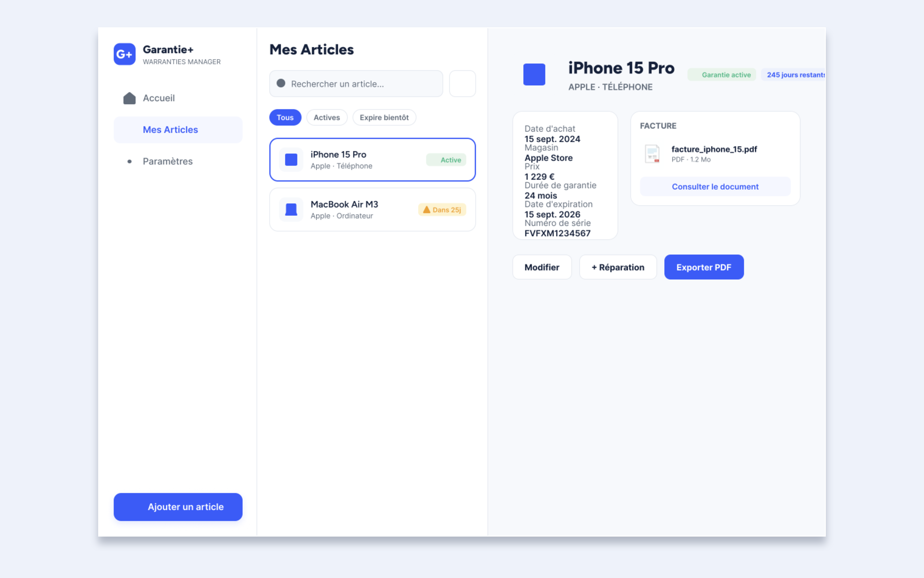
Task: Open the Accueil page
Action: (x=178, y=98)
